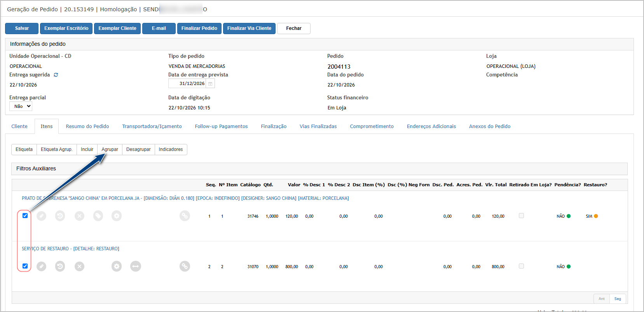Click the edit pencil icon for the Prato de Sobremesa item

coord(41,216)
